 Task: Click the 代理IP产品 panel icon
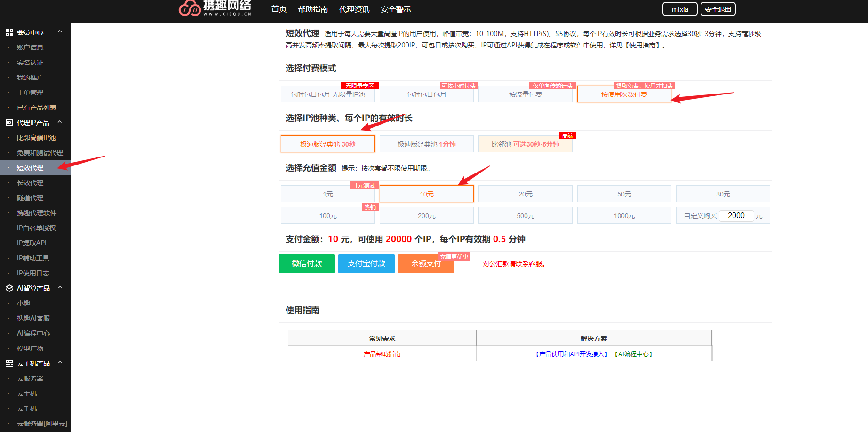coord(10,122)
